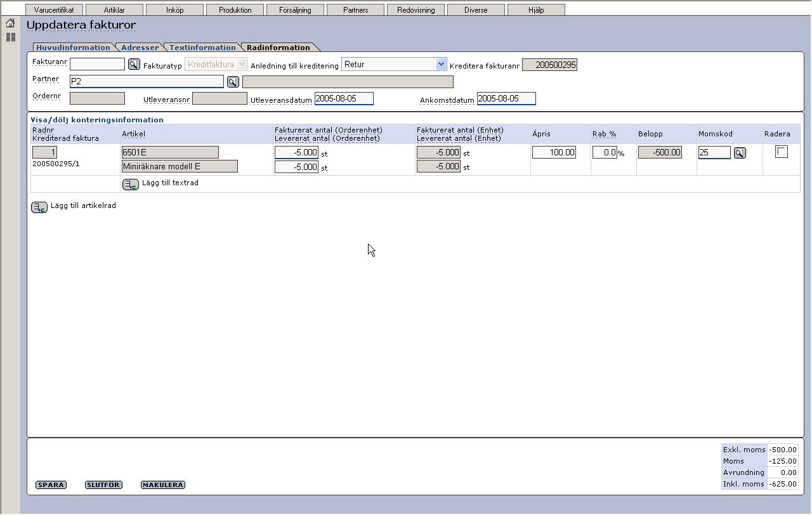The image size is (812, 515).
Task: Click the Utleveransnr field
Action: pyautogui.click(x=219, y=98)
